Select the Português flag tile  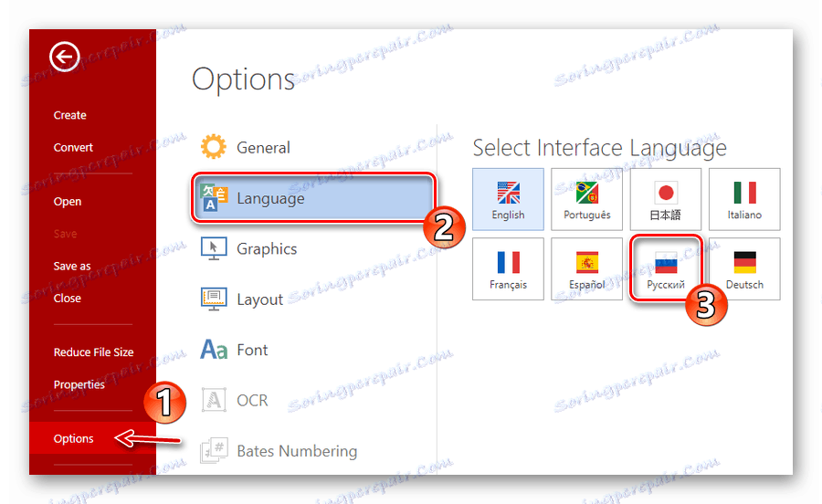click(x=586, y=199)
